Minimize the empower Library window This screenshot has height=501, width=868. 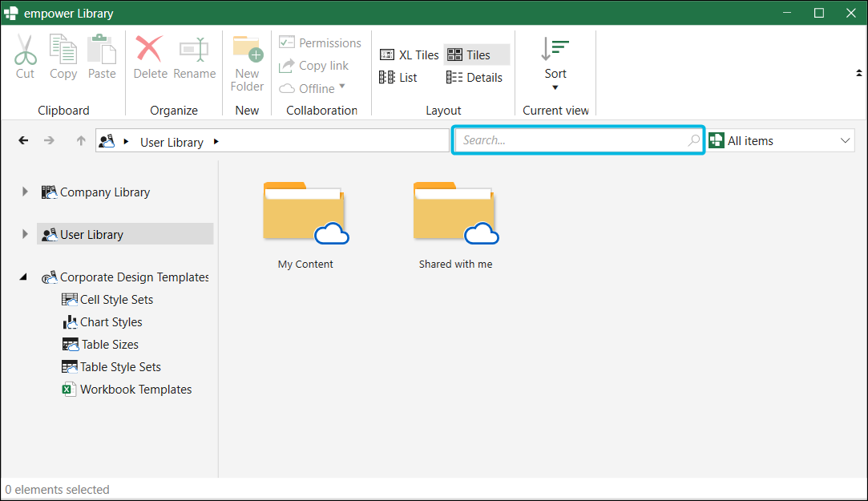pos(787,13)
